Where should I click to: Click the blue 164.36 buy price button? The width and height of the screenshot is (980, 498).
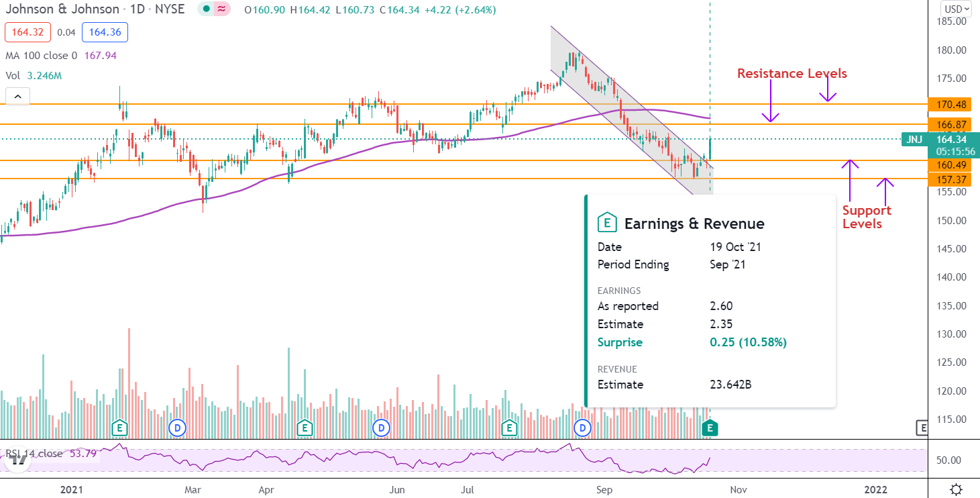(x=105, y=32)
